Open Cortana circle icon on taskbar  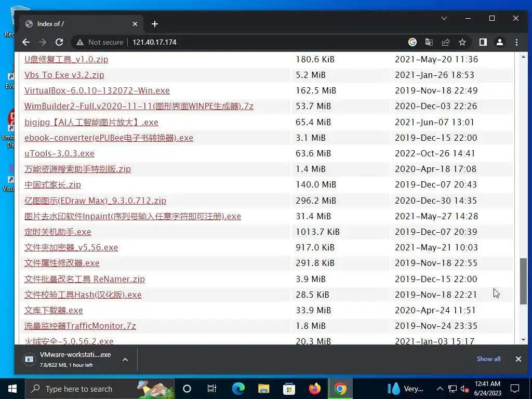[x=187, y=389]
